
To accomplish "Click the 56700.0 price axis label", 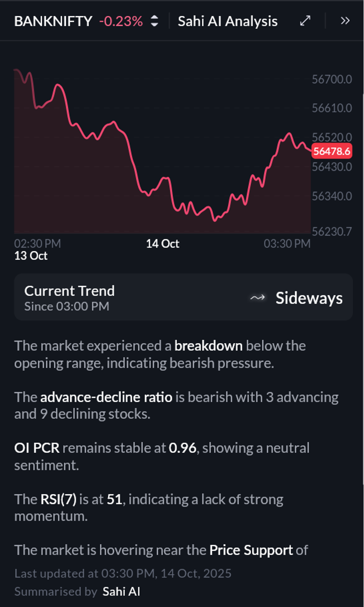I will [x=332, y=79].
